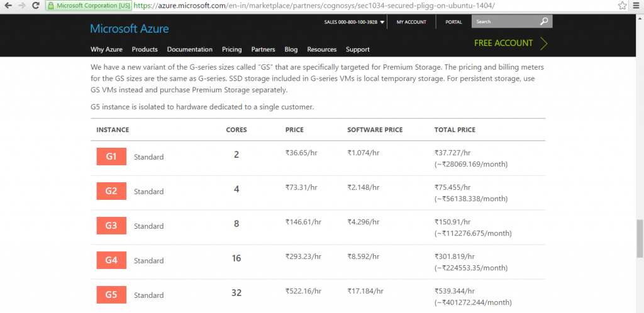
Task: Open the PORTAL link
Action: (x=453, y=22)
